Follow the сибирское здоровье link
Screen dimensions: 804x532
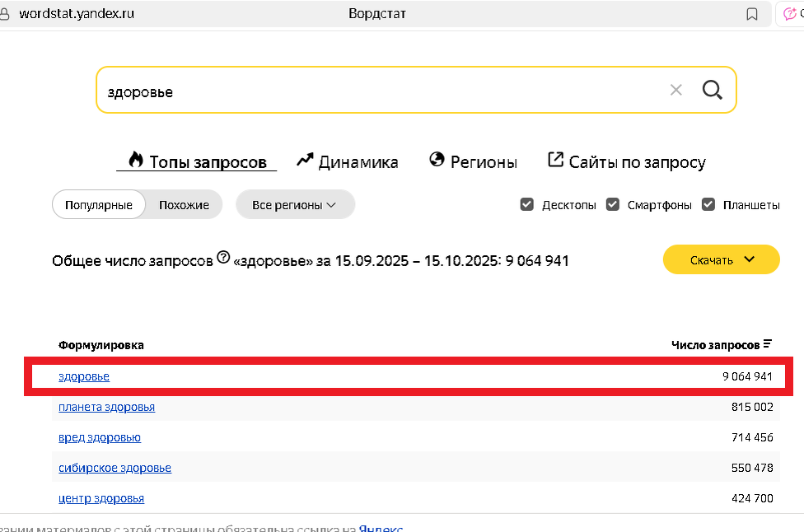tap(115, 467)
